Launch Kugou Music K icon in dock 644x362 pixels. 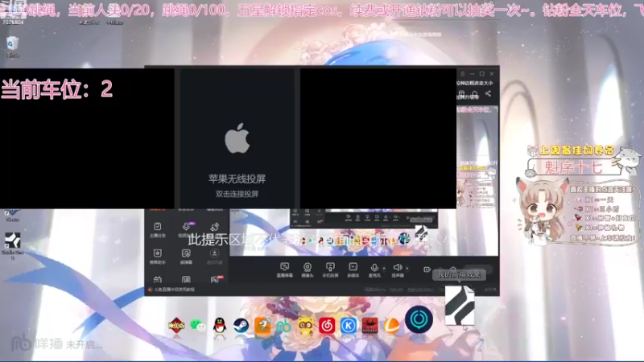pyautogui.click(x=349, y=326)
